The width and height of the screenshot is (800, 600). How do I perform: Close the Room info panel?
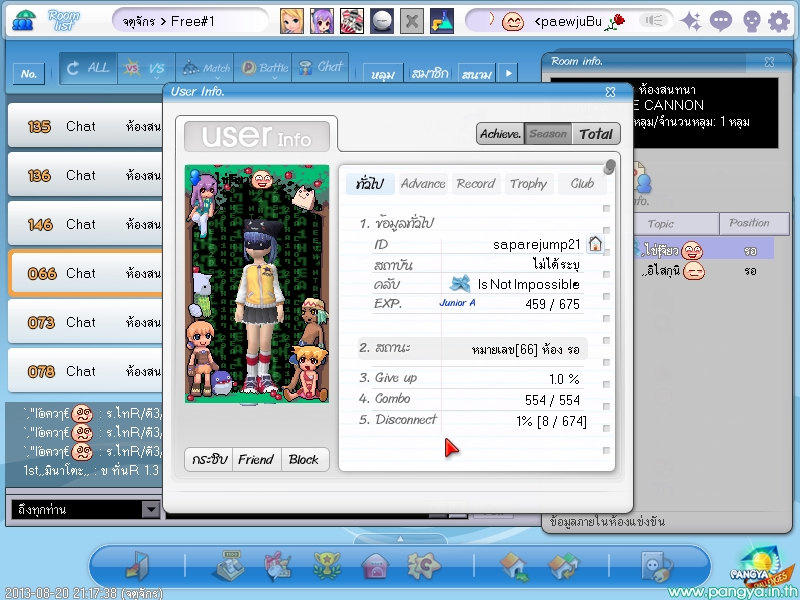(x=769, y=62)
